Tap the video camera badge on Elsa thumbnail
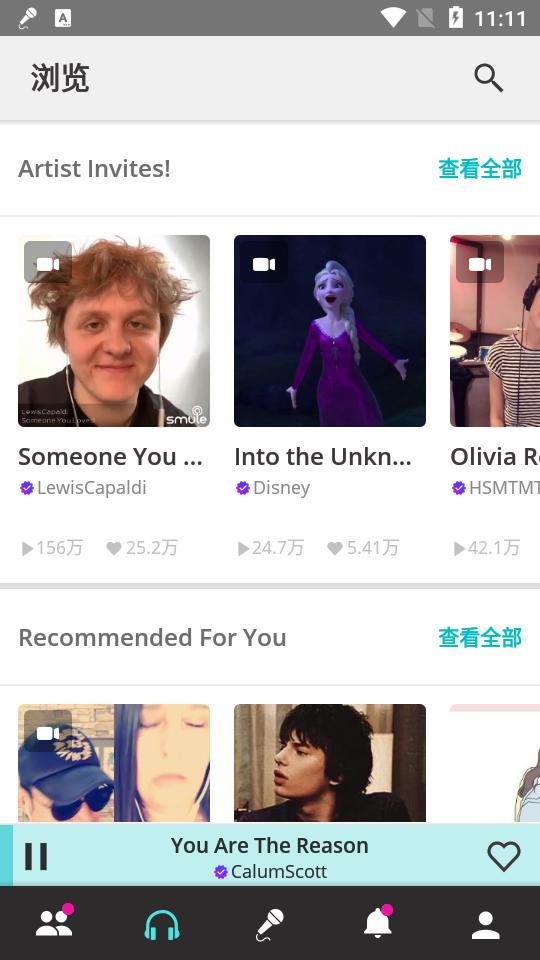 point(264,263)
